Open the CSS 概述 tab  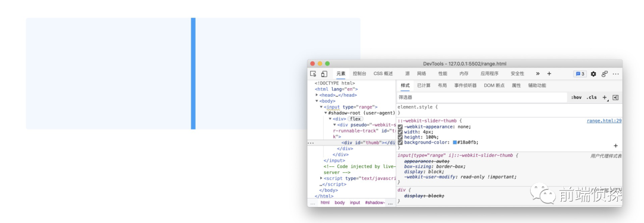pos(383,74)
